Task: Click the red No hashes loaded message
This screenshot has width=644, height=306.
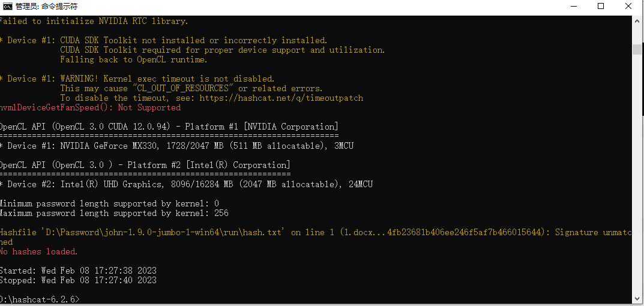Action: coord(39,251)
